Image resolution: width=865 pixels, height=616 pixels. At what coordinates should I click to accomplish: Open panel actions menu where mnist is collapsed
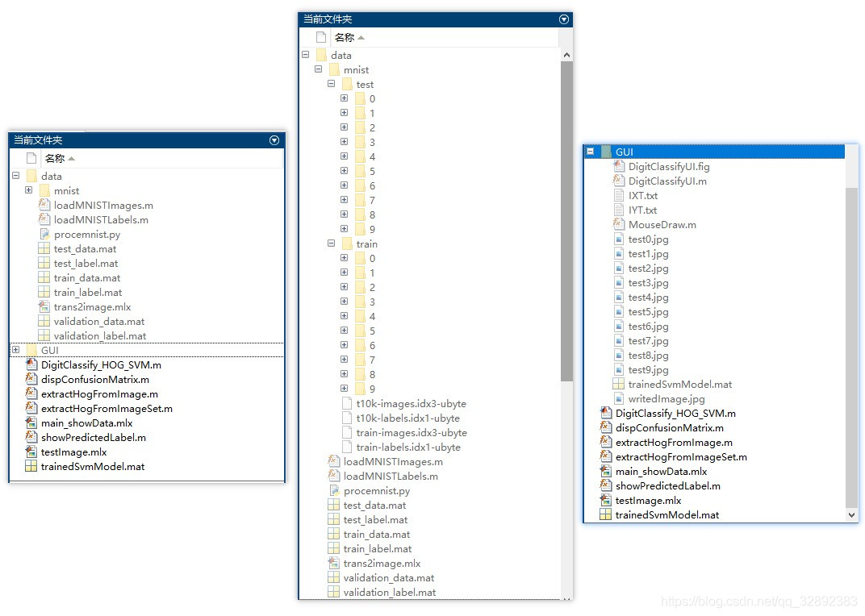(274, 140)
